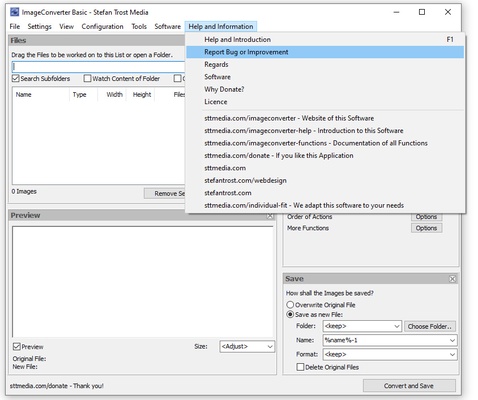
Task: Open sttmedia.com/individual-fit software adaptation link
Action: pyautogui.click(x=325, y=205)
